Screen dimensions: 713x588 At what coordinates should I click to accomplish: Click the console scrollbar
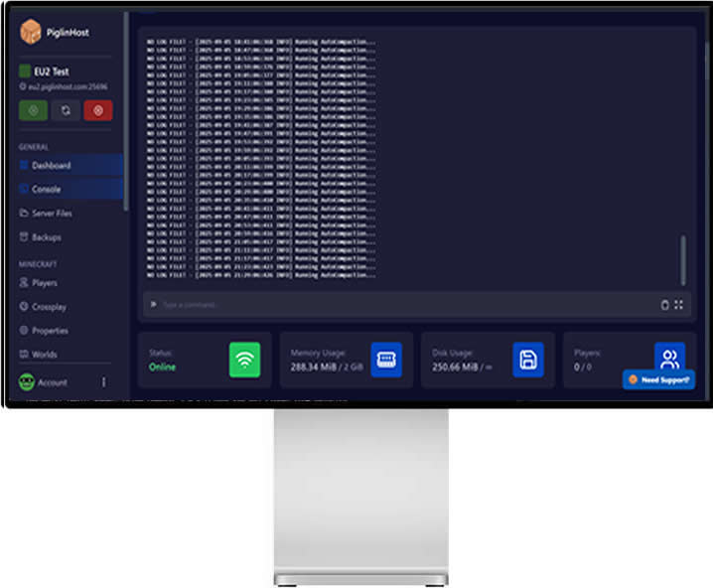click(x=683, y=259)
